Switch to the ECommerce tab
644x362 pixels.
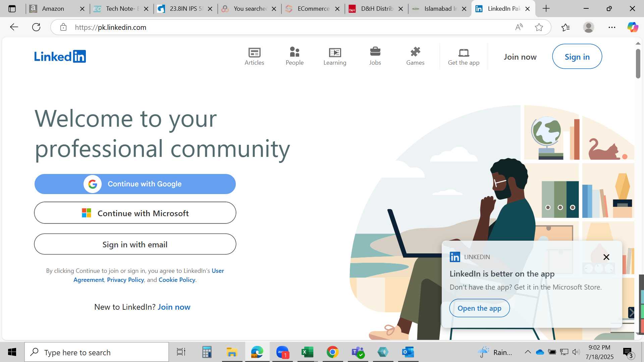[x=313, y=9]
